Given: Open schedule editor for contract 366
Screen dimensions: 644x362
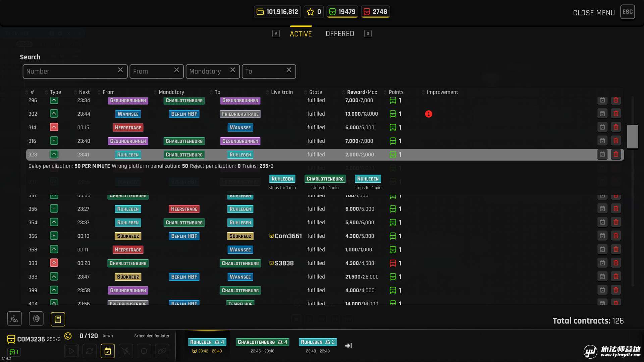Looking at the screenshot, I should 602,236.
